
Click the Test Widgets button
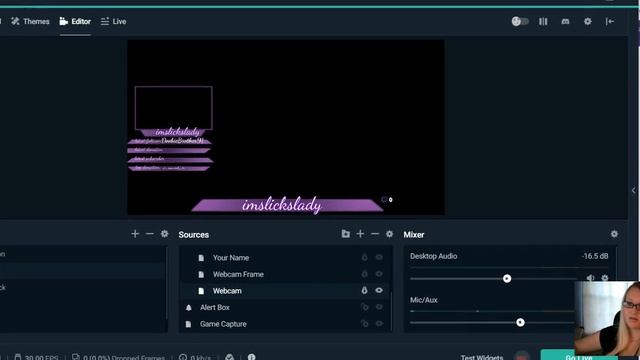pyautogui.click(x=482, y=357)
